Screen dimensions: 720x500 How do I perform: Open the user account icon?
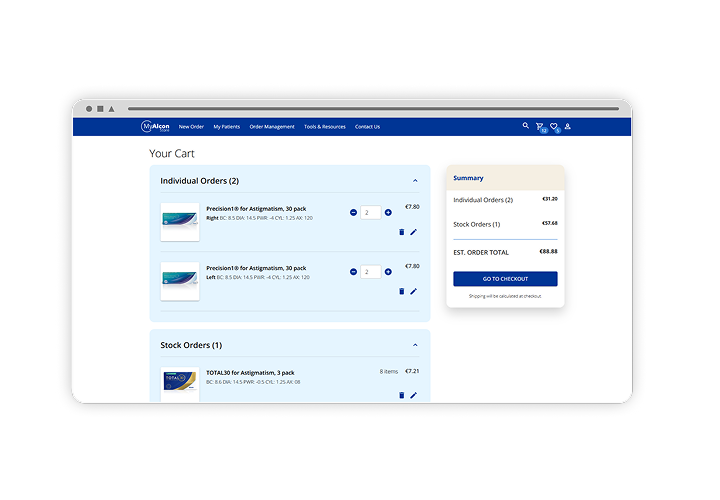(568, 127)
